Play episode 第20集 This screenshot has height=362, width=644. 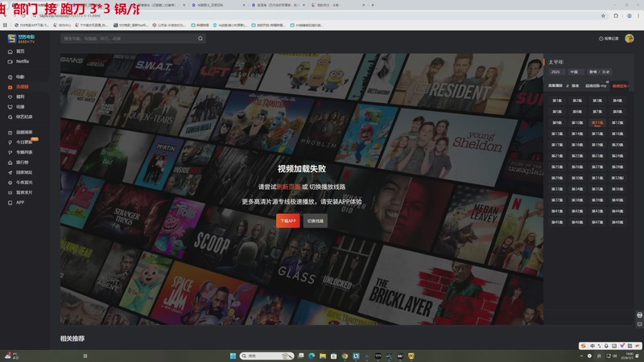617,145
